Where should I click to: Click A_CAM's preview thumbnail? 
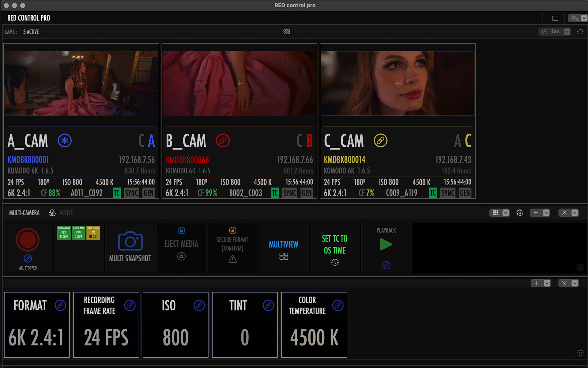click(x=81, y=83)
